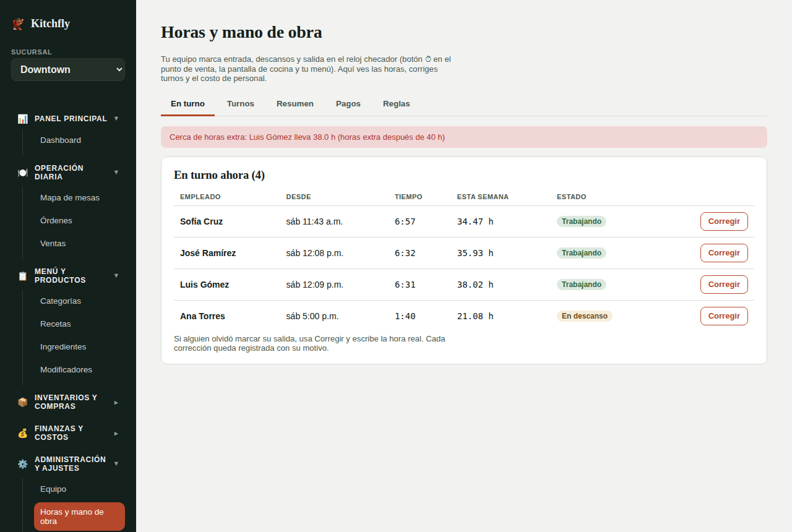Click Luis Gómez's weekly hours 38.02 h
Screen dimensions: 792x532
(x=475, y=285)
